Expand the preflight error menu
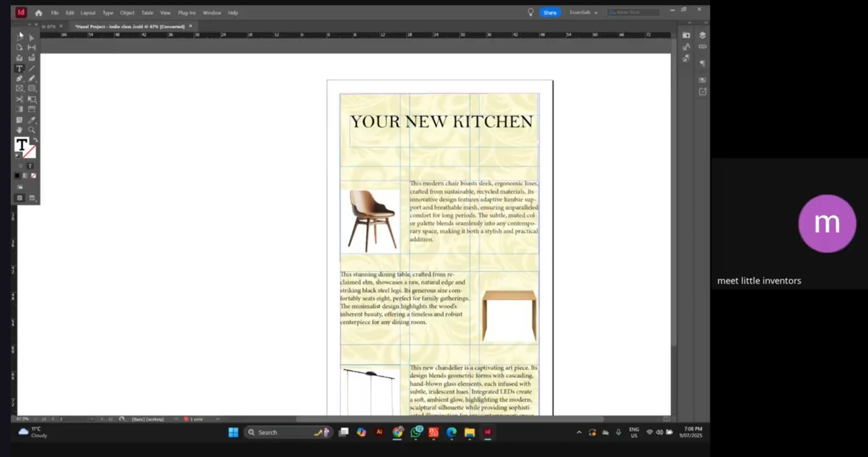This screenshot has height=457, width=868. [x=218, y=419]
